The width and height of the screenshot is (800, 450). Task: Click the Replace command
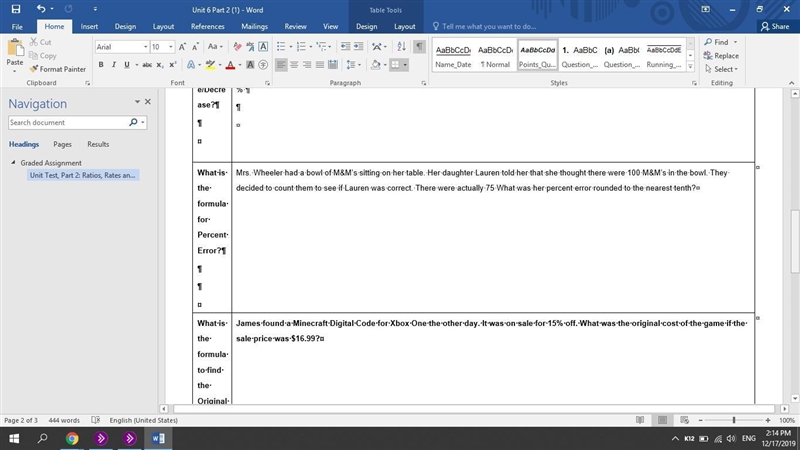pyautogui.click(x=721, y=56)
